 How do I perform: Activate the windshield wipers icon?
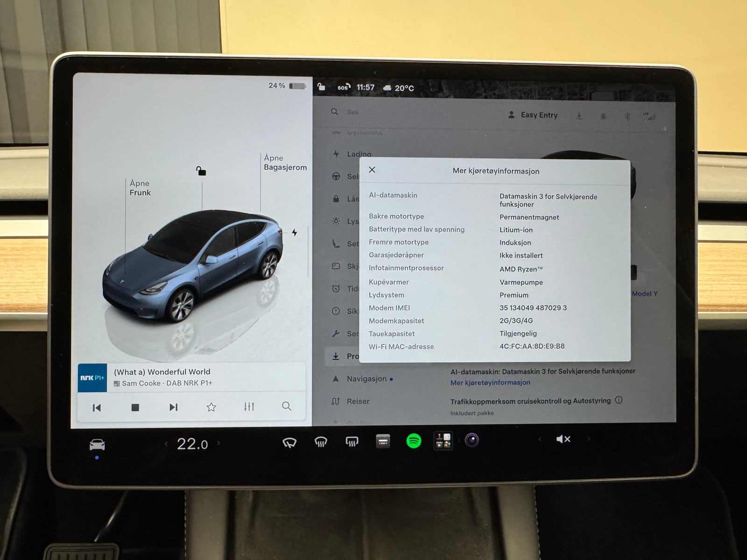point(289,442)
